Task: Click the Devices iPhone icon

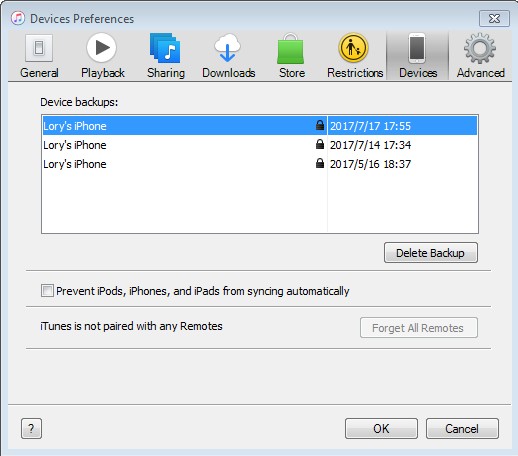Action: (417, 48)
